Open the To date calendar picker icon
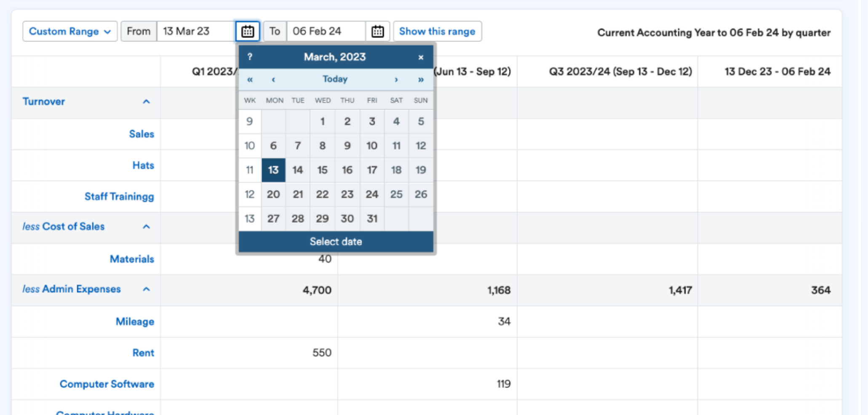 click(378, 32)
